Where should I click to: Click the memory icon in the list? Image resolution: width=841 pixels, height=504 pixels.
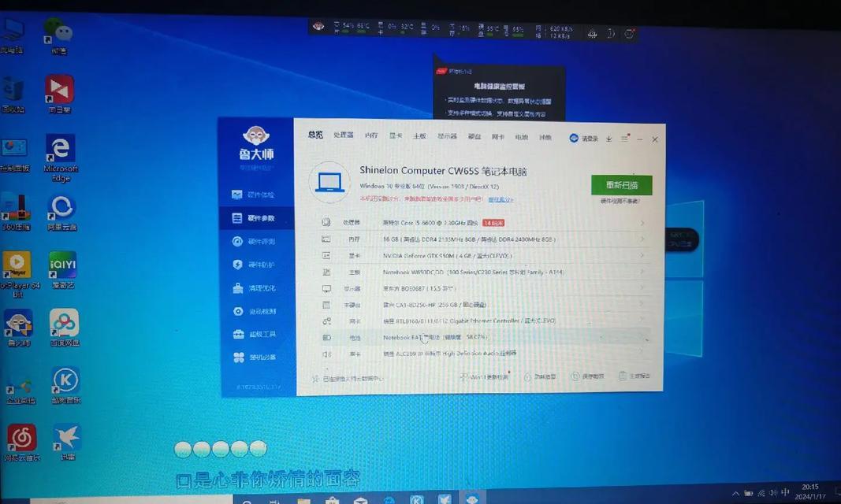point(326,239)
